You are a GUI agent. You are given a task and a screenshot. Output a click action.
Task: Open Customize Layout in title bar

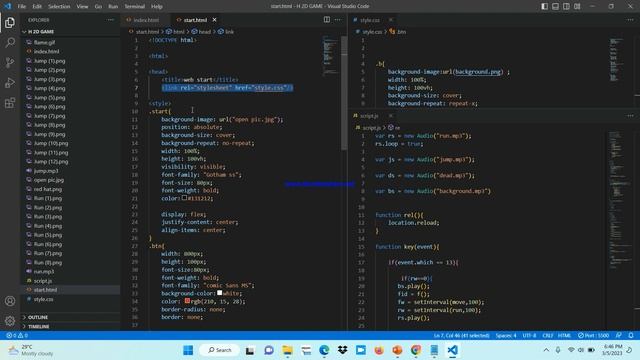[577, 6]
